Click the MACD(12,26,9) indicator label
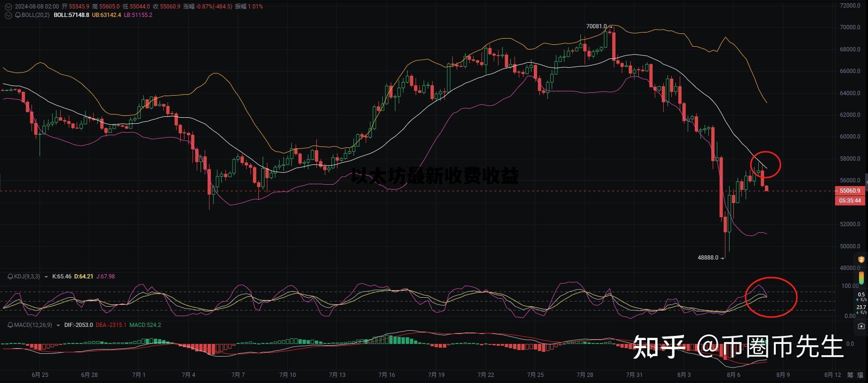 click(33, 325)
